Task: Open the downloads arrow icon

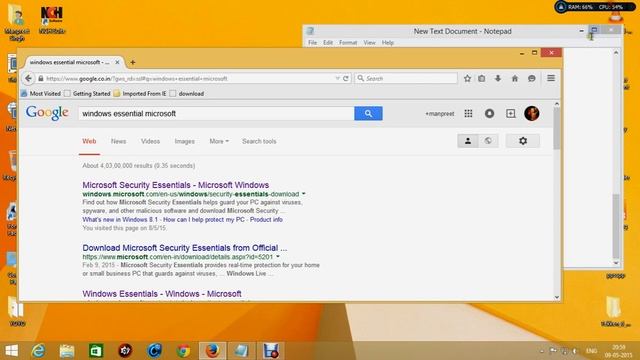Action: pyautogui.click(x=498, y=78)
